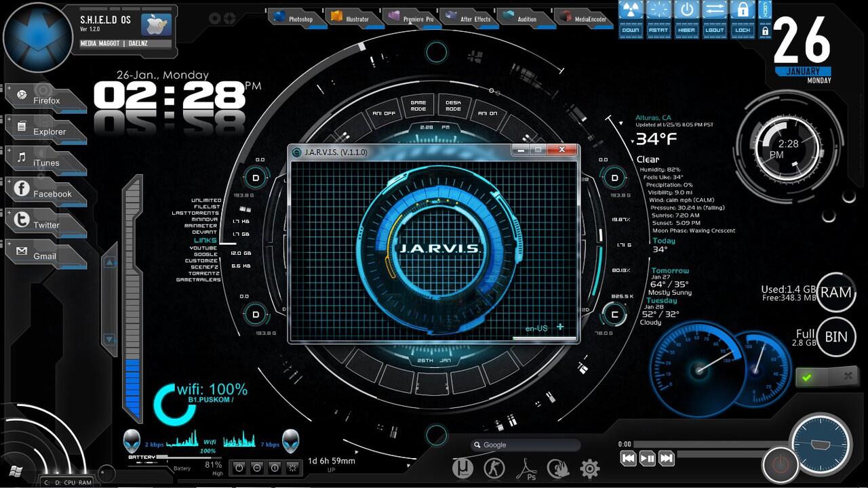868x488 pixels.
Task: Click the double-arrow icon above LGOUT
Action: coord(715,9)
